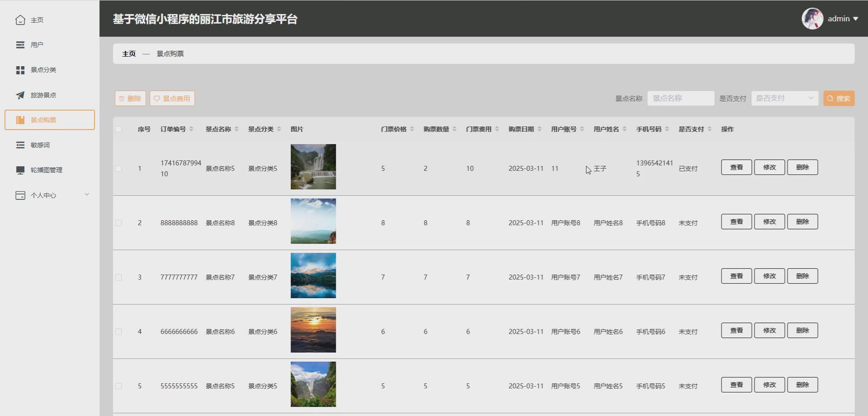Click the 轮播图管理 carousel management icon
The width and height of the screenshot is (868, 416).
[20, 170]
